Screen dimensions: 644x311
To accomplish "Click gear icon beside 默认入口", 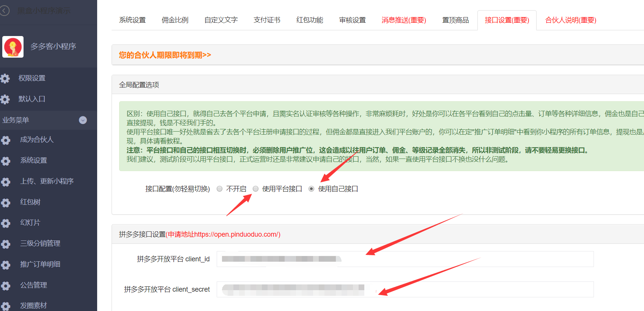I will coord(5,99).
